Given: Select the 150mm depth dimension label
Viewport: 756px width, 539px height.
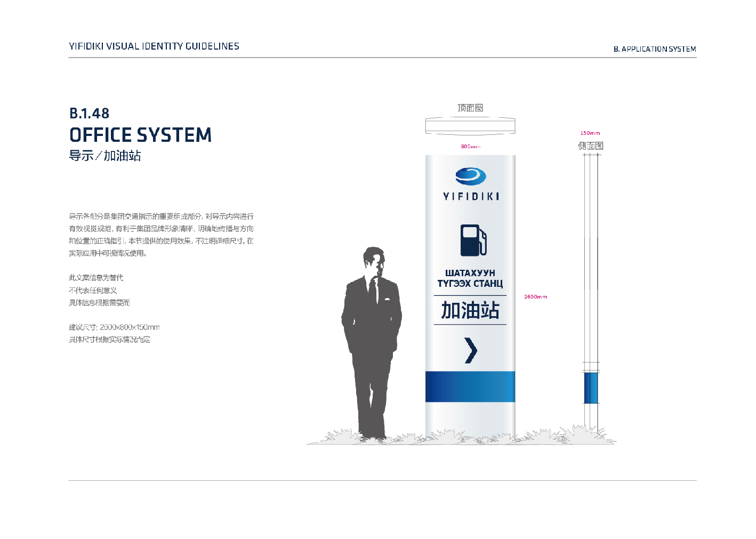Looking at the screenshot, I should (590, 133).
